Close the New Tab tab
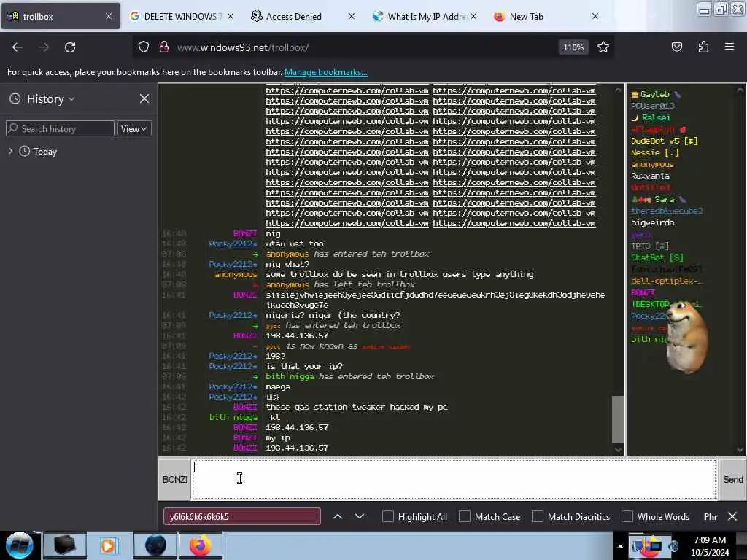Screen dimensions: 747x560 (595, 16)
